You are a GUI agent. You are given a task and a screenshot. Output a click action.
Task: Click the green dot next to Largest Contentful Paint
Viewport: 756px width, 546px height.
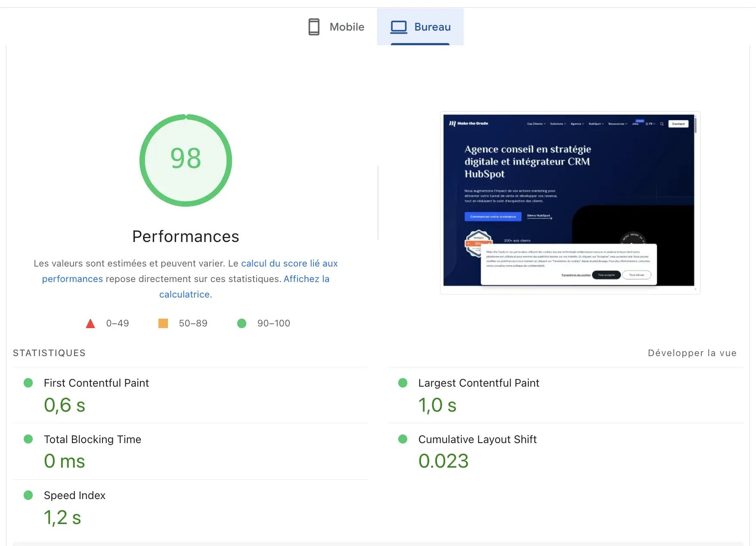pos(403,383)
